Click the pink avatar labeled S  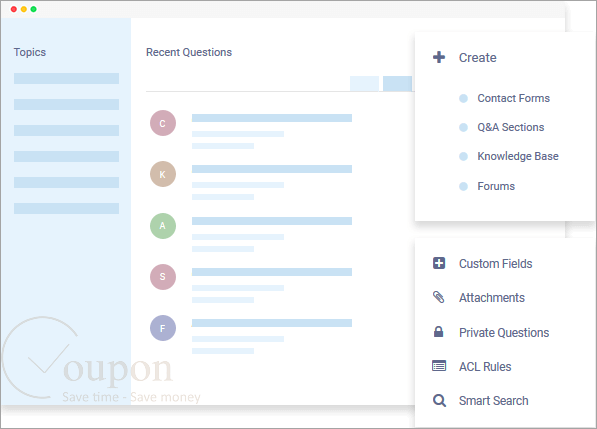click(163, 277)
